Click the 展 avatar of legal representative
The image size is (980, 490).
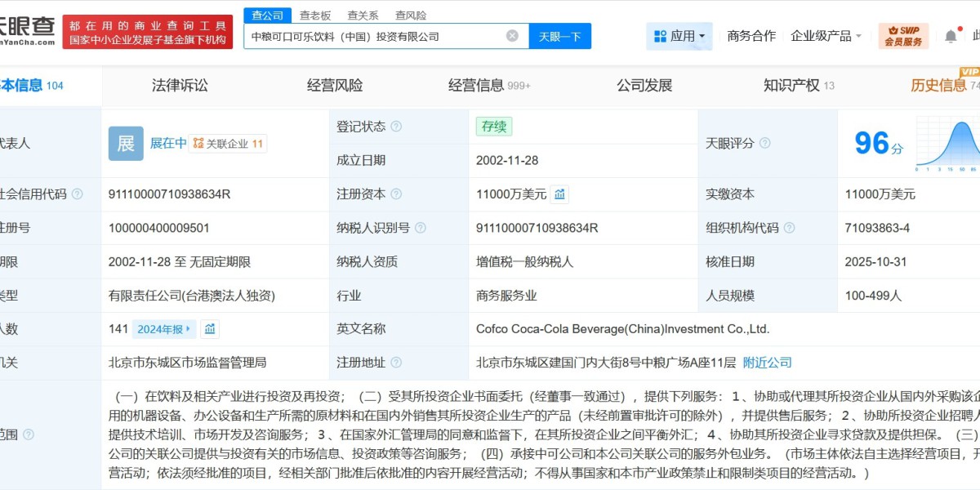tap(125, 144)
